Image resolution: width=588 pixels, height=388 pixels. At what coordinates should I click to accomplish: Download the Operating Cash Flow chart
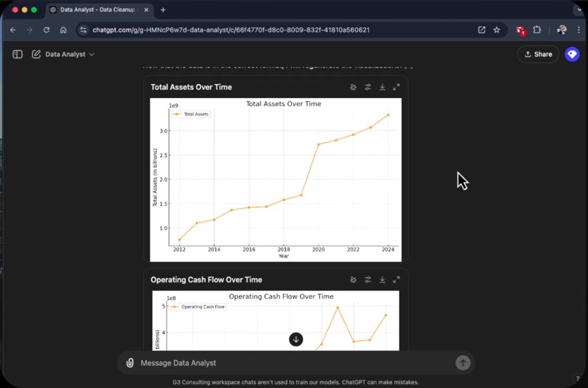382,280
